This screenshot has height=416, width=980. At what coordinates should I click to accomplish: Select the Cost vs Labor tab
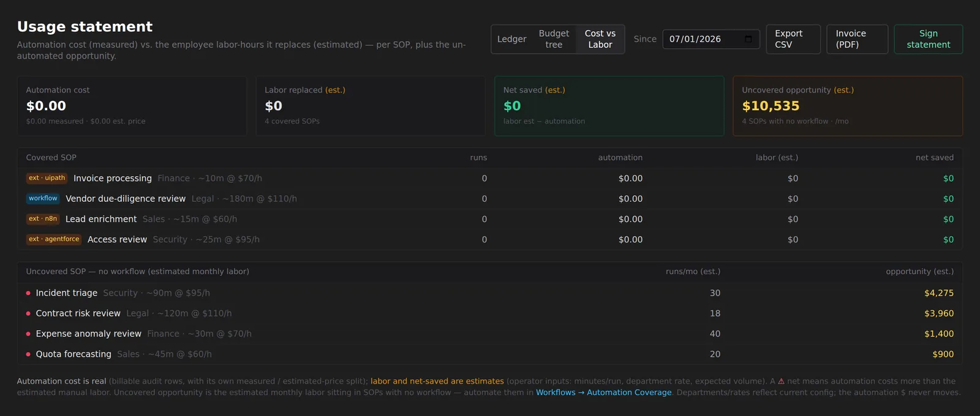click(x=600, y=39)
